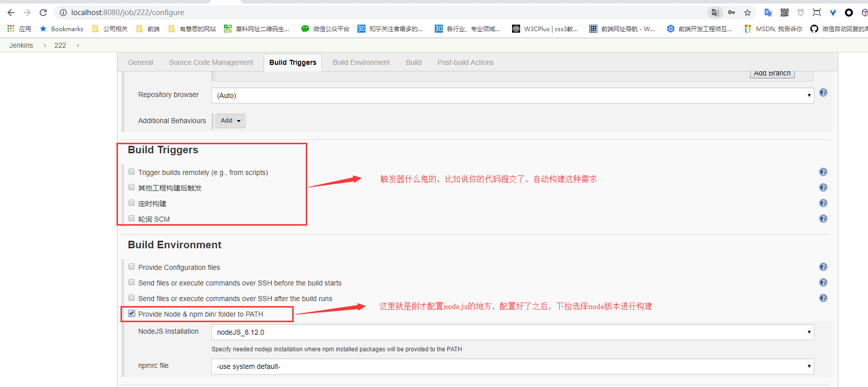Open the Repository browser (Auto) dropdown

click(x=513, y=95)
